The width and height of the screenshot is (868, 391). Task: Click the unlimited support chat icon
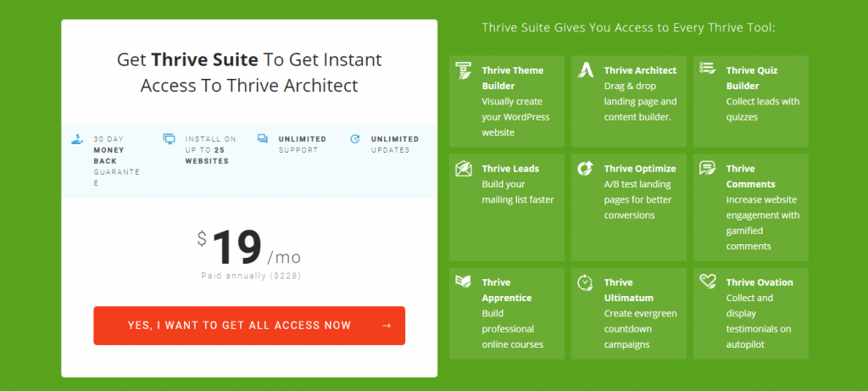[263, 138]
